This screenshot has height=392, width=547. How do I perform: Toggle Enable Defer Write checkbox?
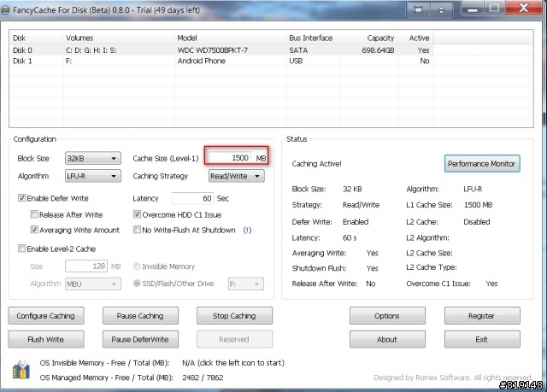(x=22, y=198)
